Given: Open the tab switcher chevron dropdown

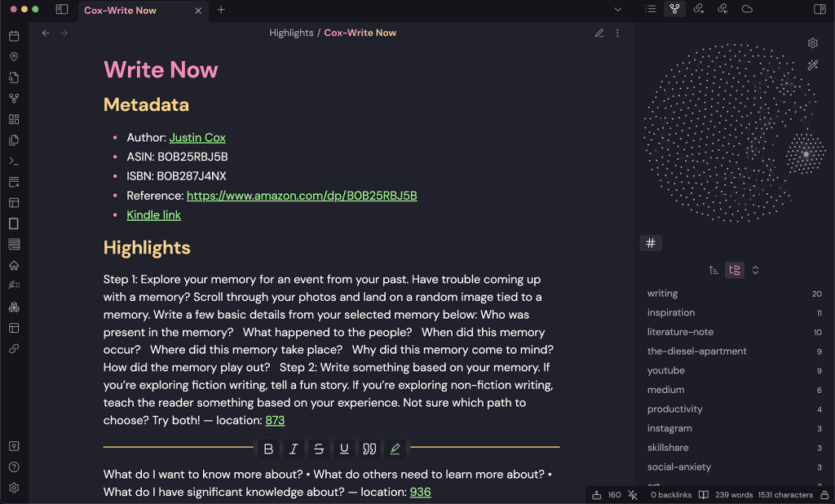Looking at the screenshot, I should pyautogui.click(x=618, y=7).
